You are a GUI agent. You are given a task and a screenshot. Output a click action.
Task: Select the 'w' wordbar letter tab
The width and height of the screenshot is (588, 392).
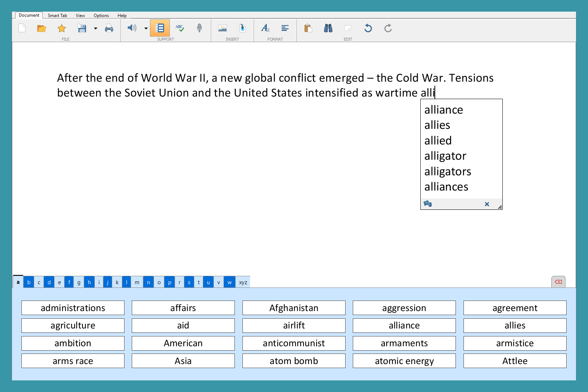[x=229, y=282]
